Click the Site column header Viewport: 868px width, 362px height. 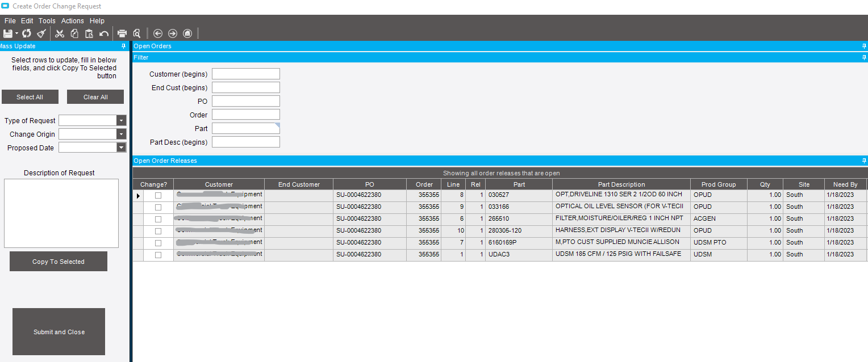click(x=804, y=184)
